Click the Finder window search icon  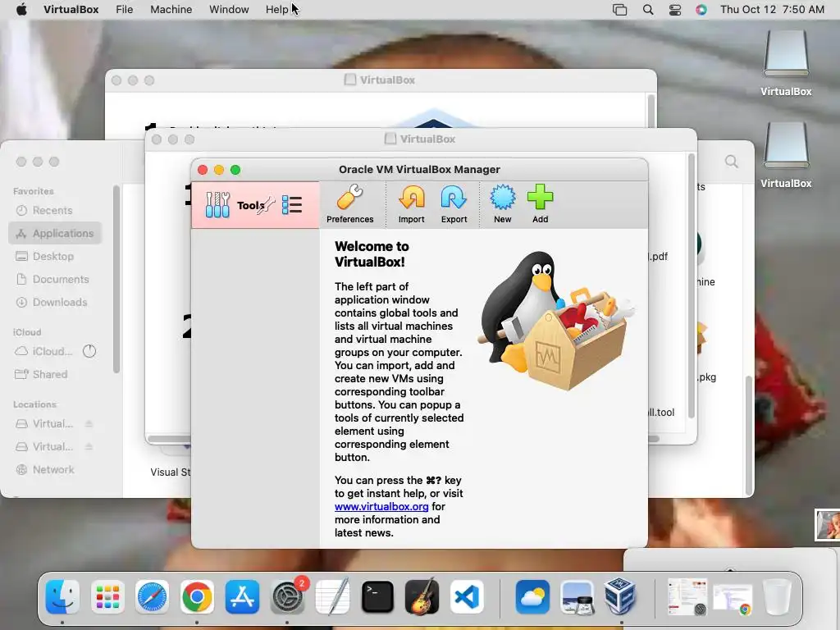click(x=731, y=162)
